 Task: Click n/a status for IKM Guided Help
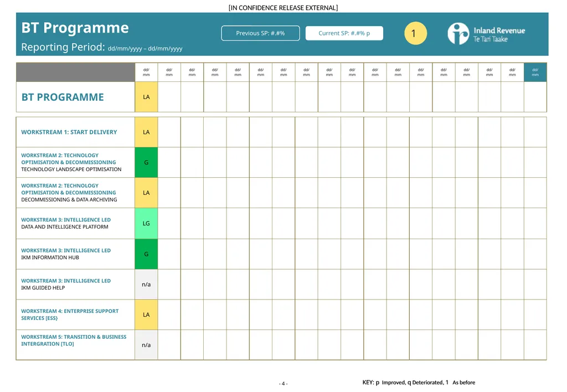146,284
